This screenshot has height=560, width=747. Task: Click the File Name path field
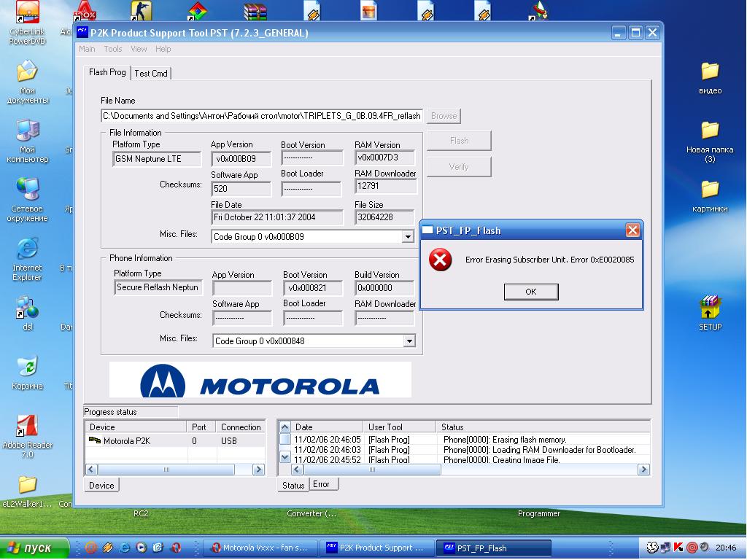tap(262, 116)
